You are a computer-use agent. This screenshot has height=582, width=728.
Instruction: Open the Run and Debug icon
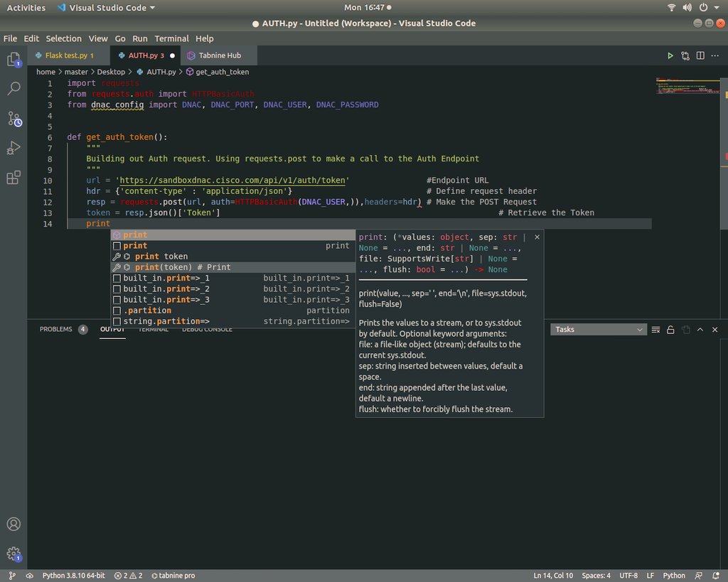(14, 148)
